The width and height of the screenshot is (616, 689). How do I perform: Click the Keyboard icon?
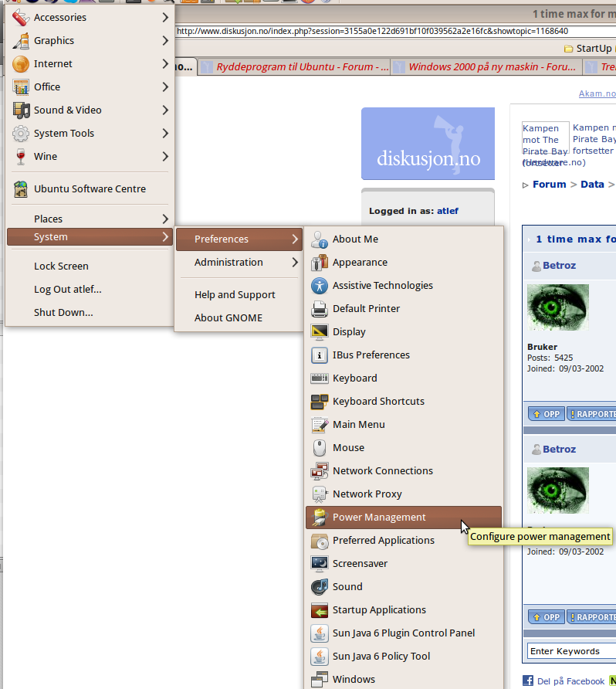click(x=320, y=378)
